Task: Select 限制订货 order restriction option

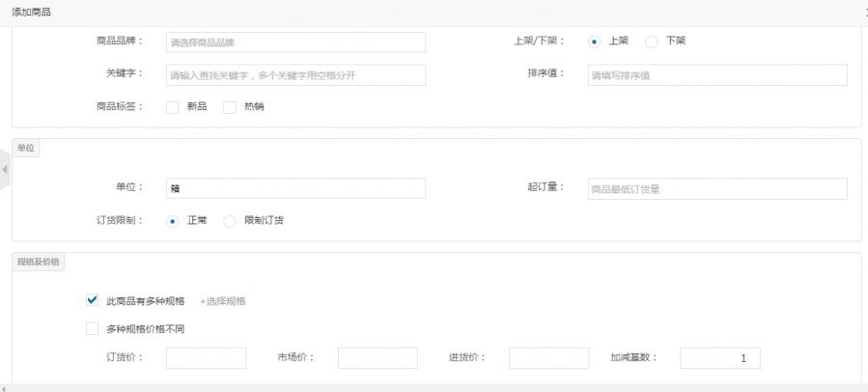Action: [230, 220]
